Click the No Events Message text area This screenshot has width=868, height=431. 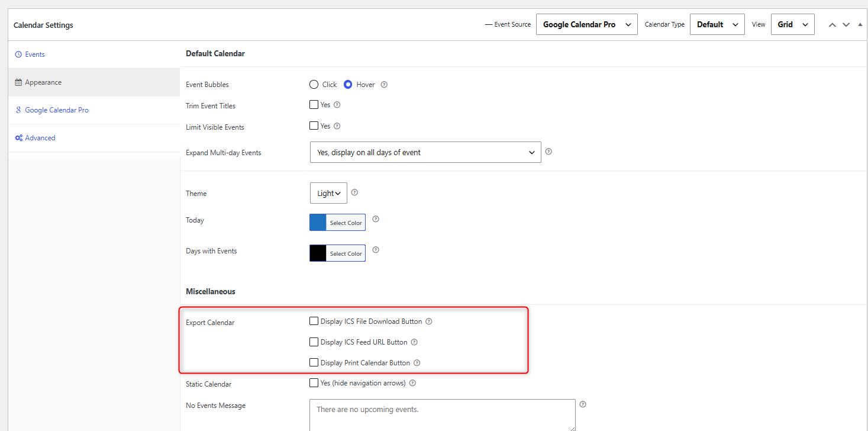(x=443, y=415)
